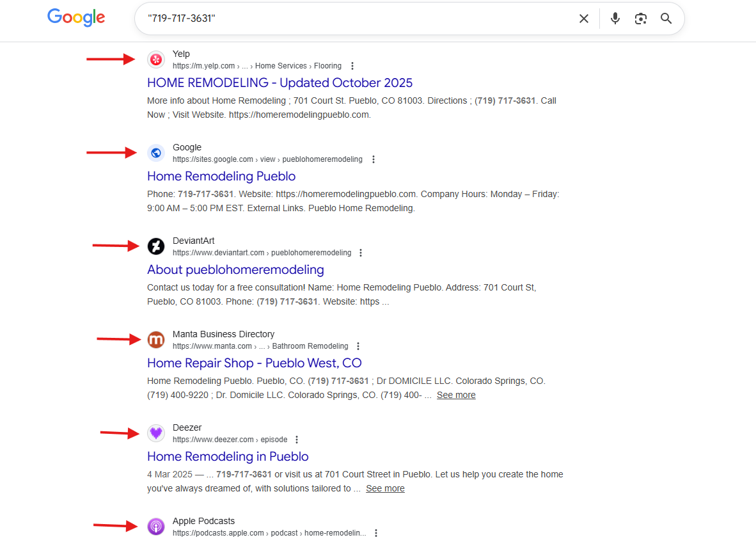Start a voice search with microphone
The image size is (756, 542).
coord(615,19)
